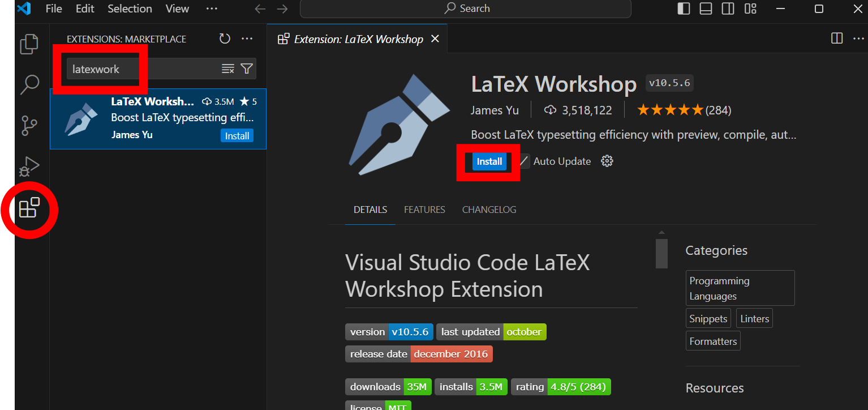Switch to the FEATURES tab
The height and width of the screenshot is (410, 868).
point(424,209)
